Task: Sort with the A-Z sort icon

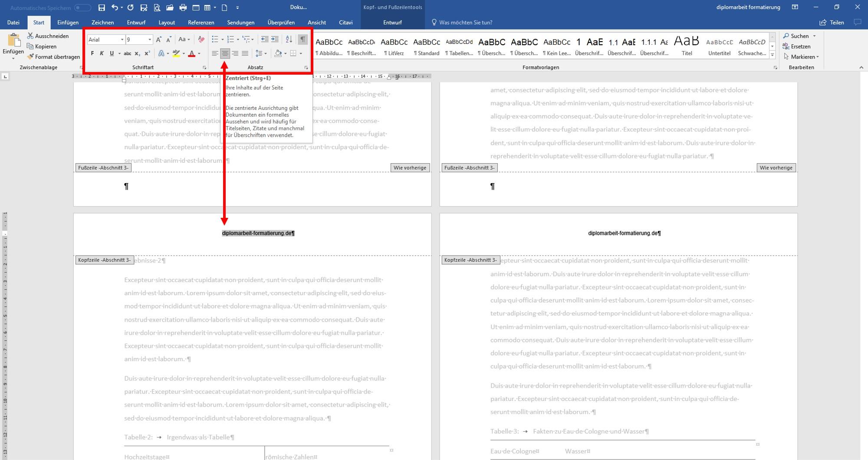Action: click(289, 39)
